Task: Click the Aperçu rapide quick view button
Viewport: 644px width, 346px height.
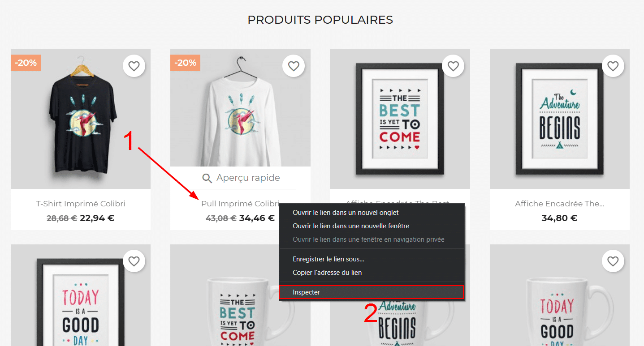Action: 241,178
